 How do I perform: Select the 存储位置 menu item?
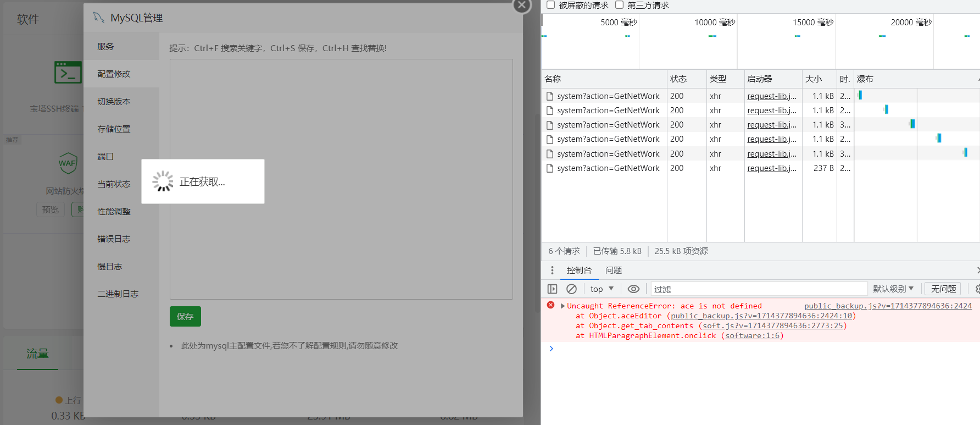pos(121,129)
